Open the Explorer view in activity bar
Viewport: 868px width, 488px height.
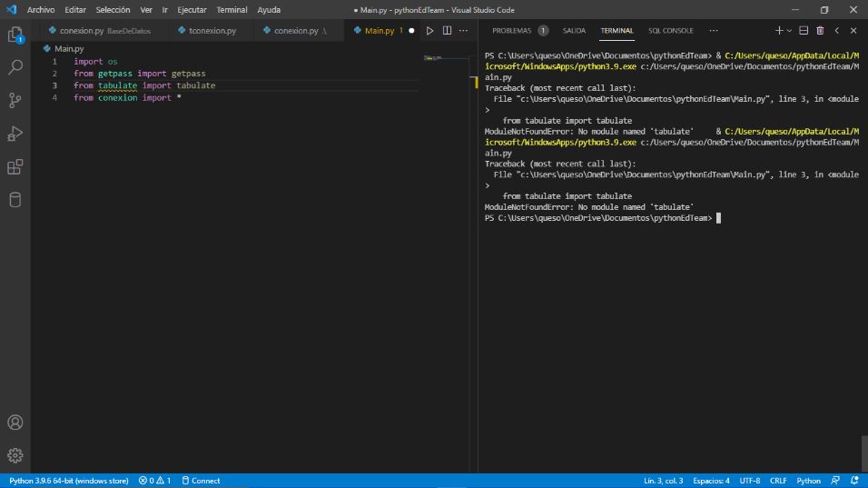(x=15, y=35)
